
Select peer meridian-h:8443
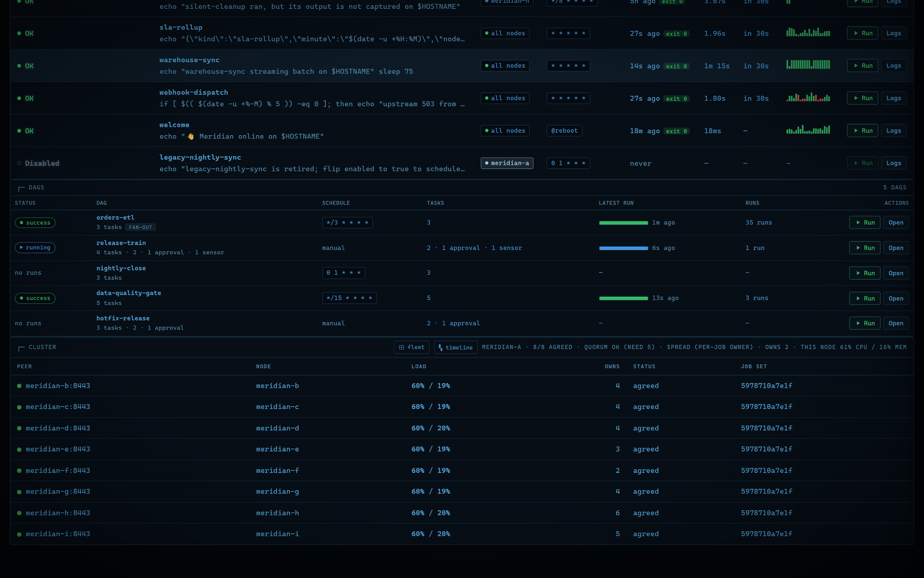tap(58, 513)
